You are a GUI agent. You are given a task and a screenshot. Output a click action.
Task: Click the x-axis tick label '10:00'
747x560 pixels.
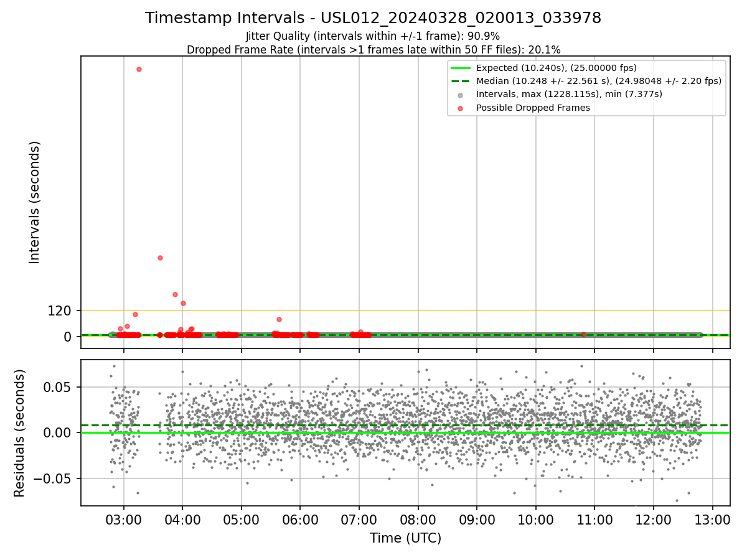click(x=536, y=519)
